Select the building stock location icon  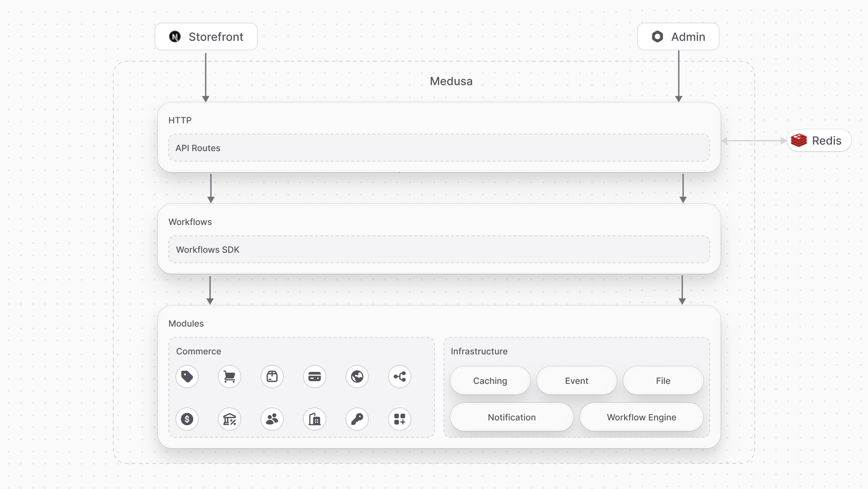315,419
